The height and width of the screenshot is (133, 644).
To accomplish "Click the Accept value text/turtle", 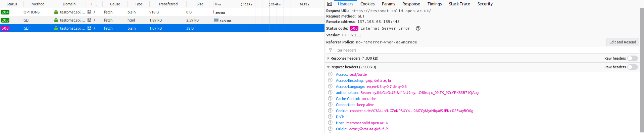I will (x=358, y=74).
